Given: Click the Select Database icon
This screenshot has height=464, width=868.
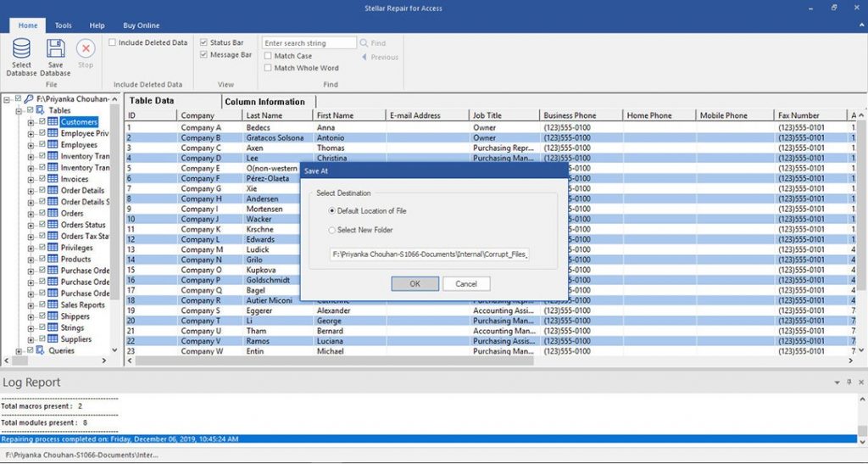Looking at the screenshot, I should tap(21, 48).
